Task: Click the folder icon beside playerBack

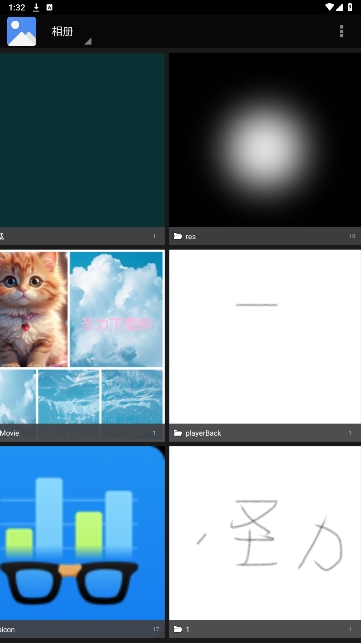Action: [178, 433]
